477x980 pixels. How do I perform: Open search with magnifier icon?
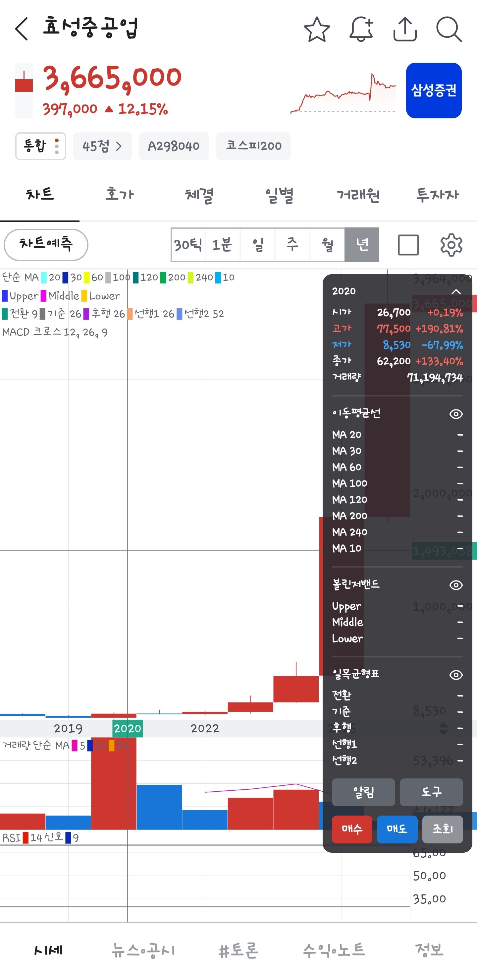pyautogui.click(x=449, y=29)
